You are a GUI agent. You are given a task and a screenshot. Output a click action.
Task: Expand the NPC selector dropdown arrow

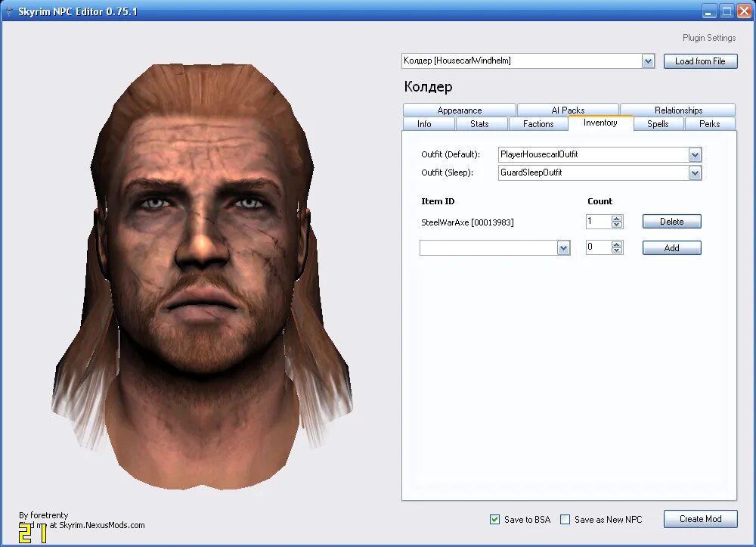[648, 61]
